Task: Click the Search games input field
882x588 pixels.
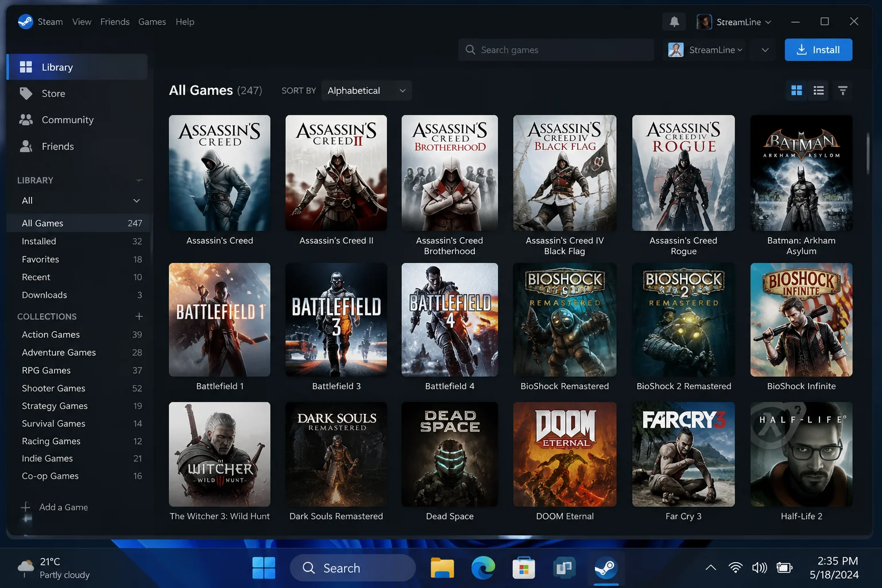Action: pyautogui.click(x=556, y=50)
